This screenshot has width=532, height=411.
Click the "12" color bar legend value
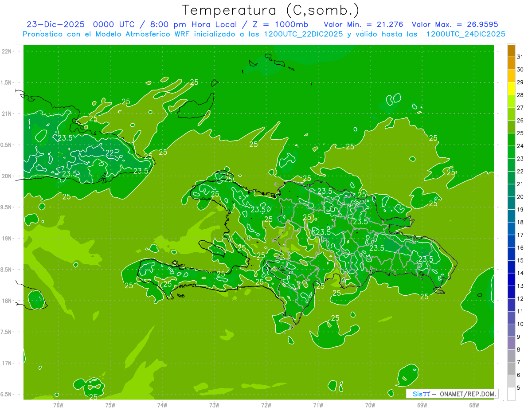pyautogui.click(x=520, y=299)
